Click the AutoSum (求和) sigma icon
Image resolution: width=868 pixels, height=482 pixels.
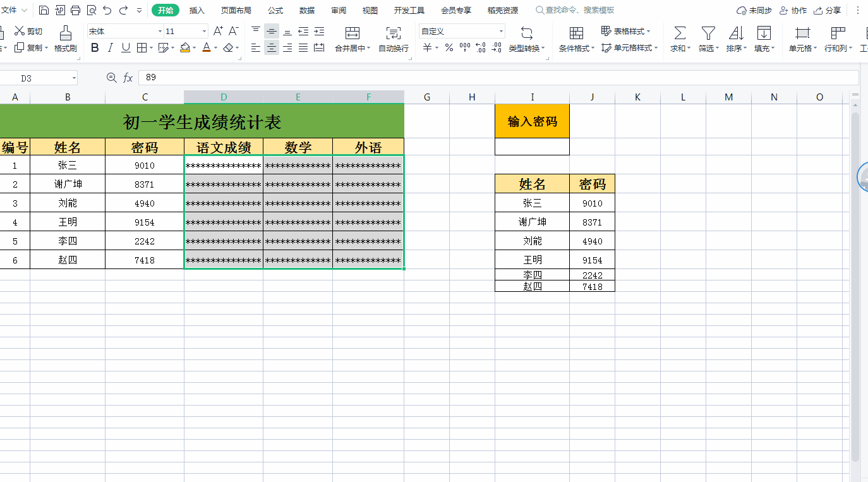pos(680,33)
